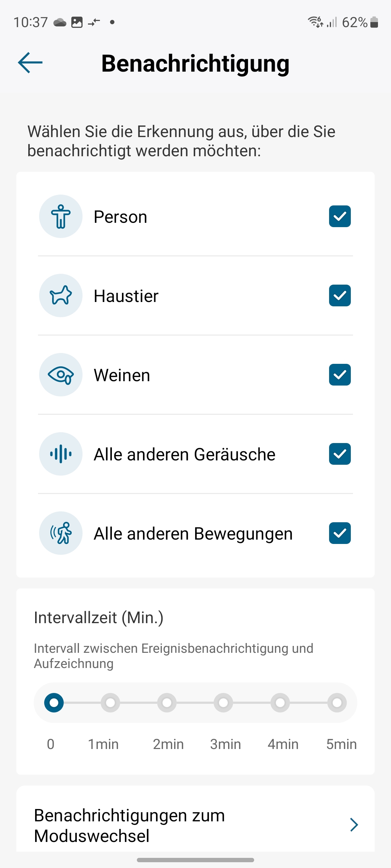Tap the back arrow icon
Image resolution: width=391 pixels, height=868 pixels.
pos(30,63)
